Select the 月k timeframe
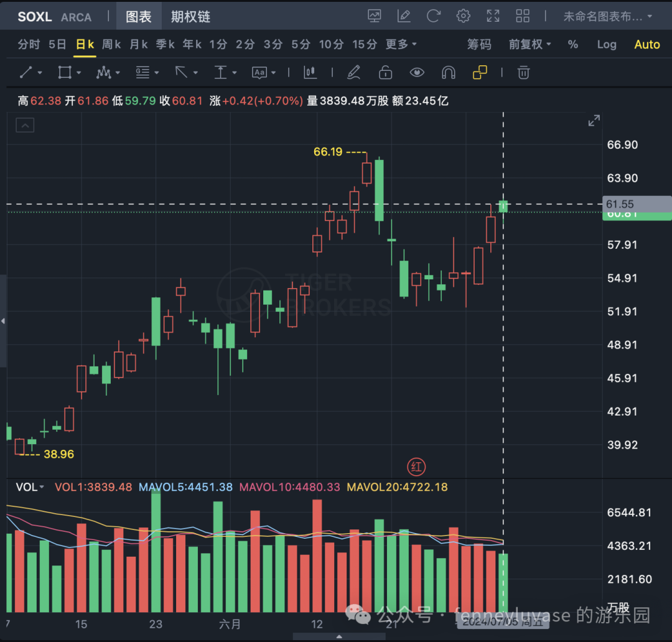This screenshot has width=672, height=642. pos(138,44)
